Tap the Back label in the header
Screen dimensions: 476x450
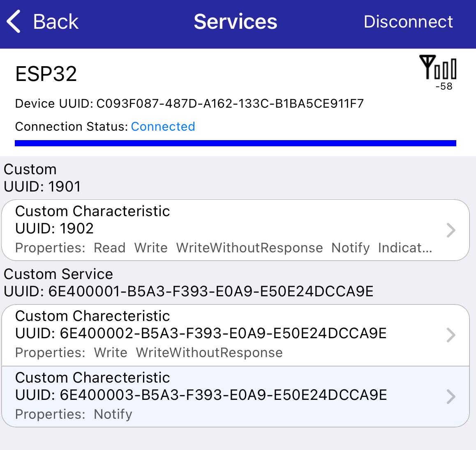[x=56, y=21]
